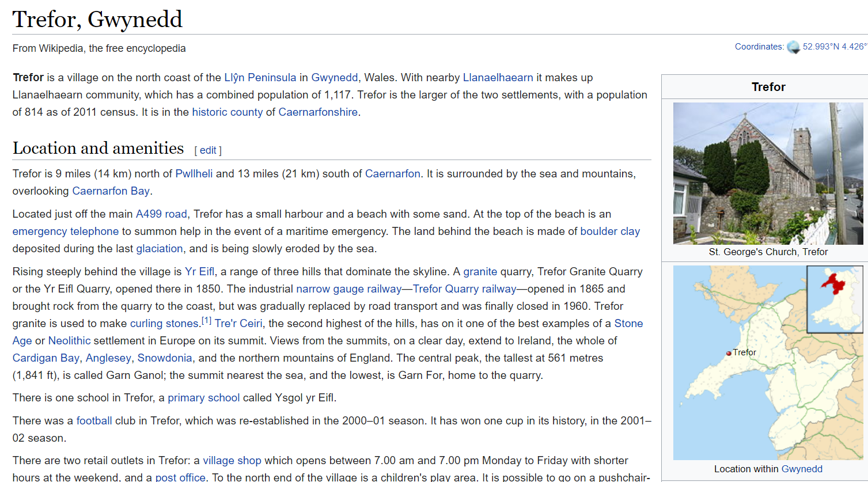Viewport: 868px width, 482px height.
Task: Open the Trefor Quarry railway link
Action: (x=465, y=289)
